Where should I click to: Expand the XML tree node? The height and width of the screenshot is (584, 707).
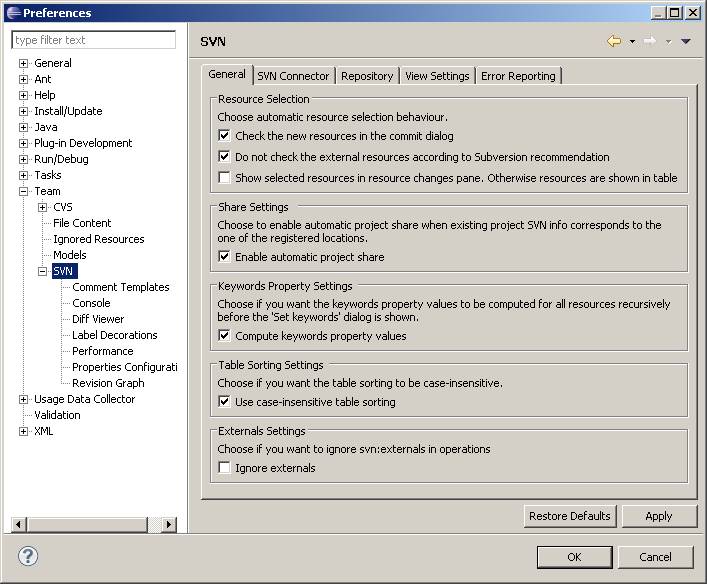pos(23,431)
